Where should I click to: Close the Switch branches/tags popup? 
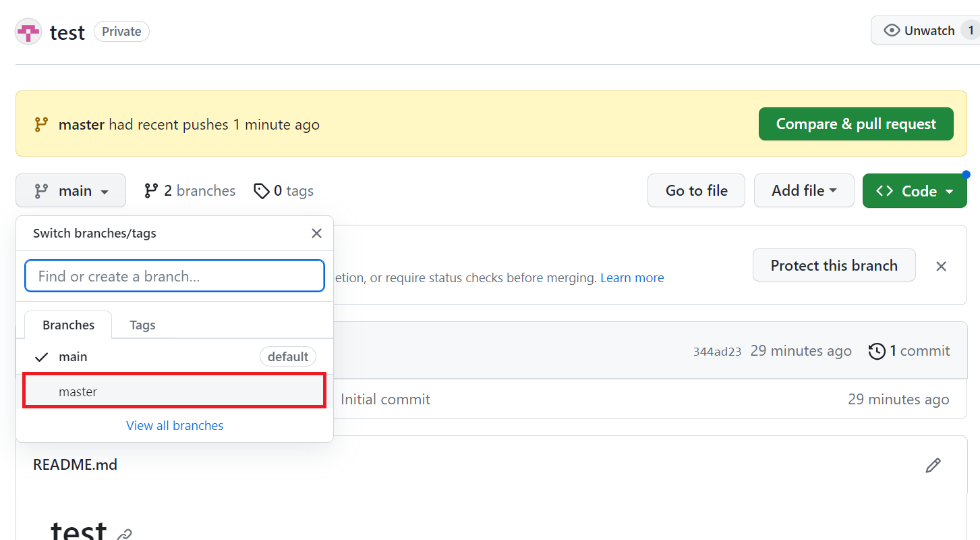pyautogui.click(x=316, y=234)
